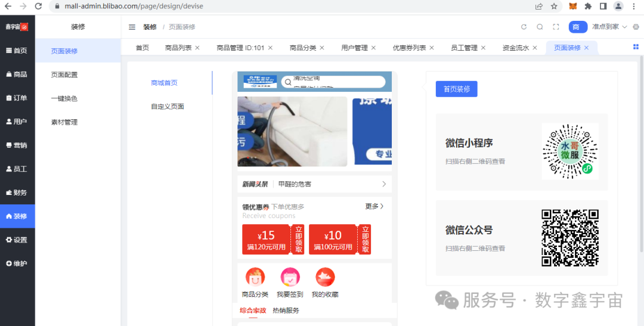
Task: Open the 商品 sidebar menu
Action: tap(17, 74)
